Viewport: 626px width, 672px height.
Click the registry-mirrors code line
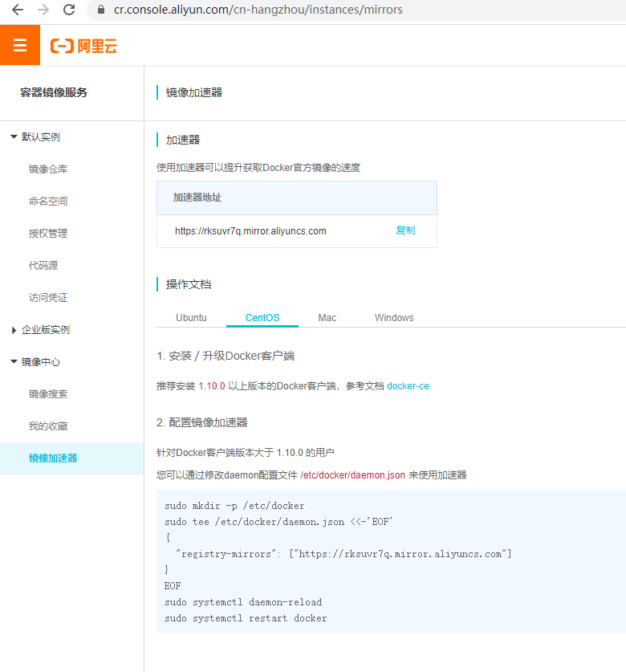343,554
